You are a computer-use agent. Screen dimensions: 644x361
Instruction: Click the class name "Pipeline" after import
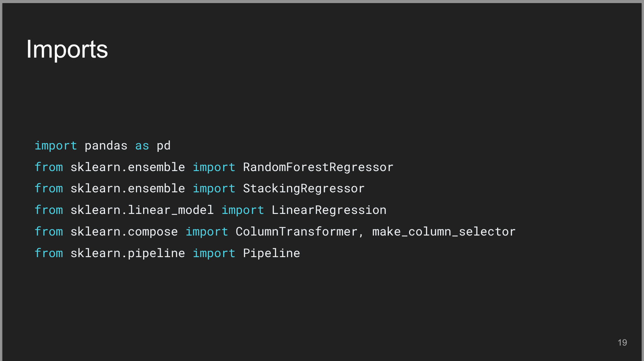click(271, 253)
